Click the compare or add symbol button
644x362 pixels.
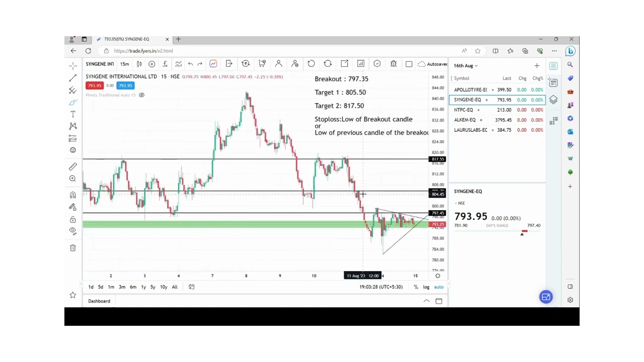point(151,64)
